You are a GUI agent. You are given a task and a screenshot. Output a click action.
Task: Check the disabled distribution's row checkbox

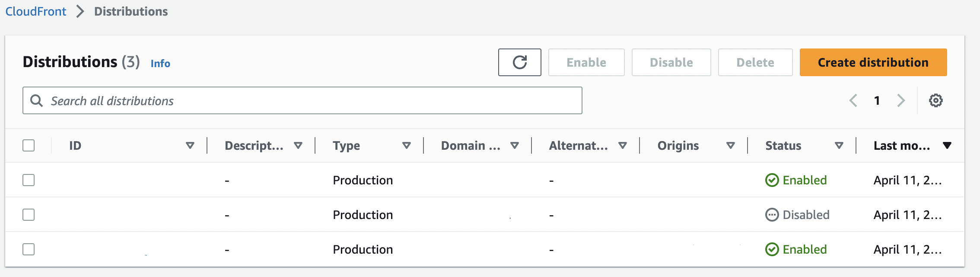[x=29, y=215]
